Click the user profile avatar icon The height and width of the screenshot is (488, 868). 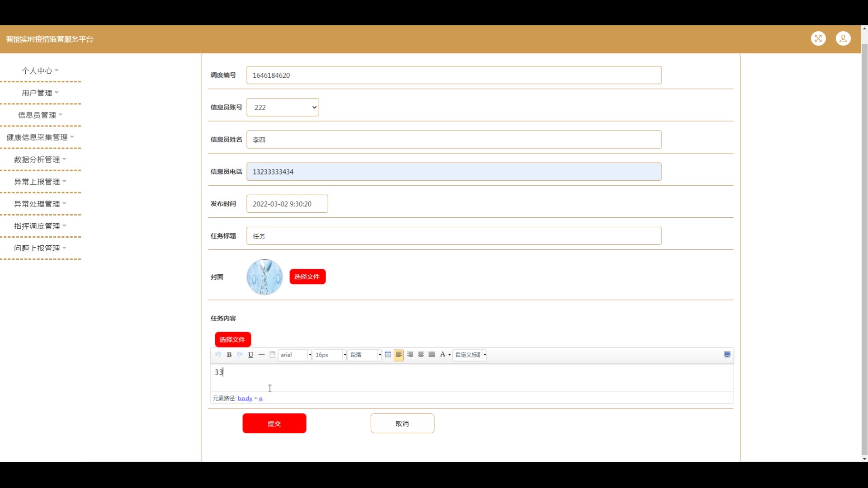843,39
